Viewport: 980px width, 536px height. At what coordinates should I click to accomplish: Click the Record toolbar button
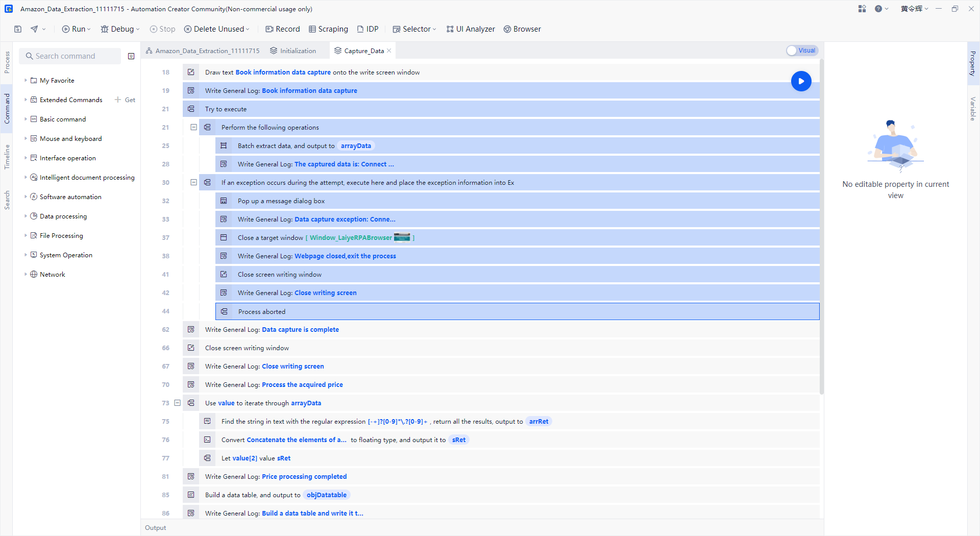[x=283, y=29]
